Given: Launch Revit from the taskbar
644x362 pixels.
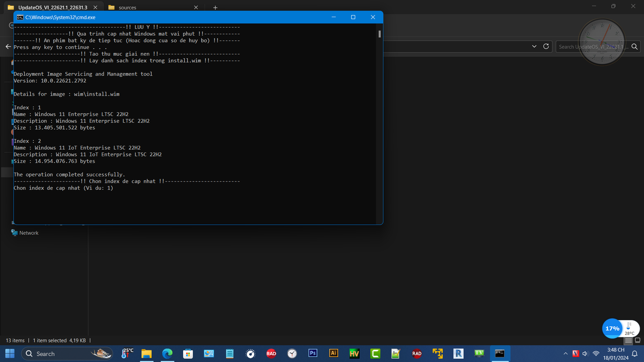Looking at the screenshot, I should point(458,353).
